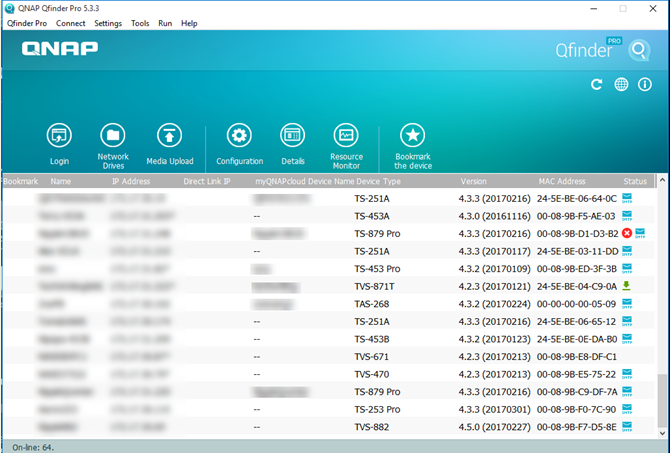Click the On-line: 64 status text
The width and height of the screenshot is (670, 454).
33,448
